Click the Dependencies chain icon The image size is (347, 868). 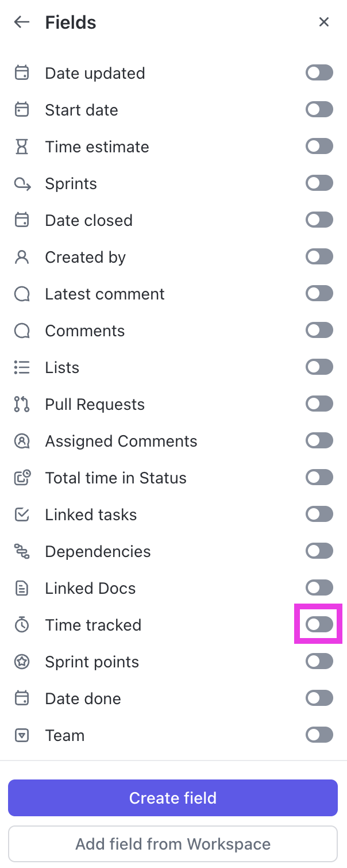[x=21, y=551]
